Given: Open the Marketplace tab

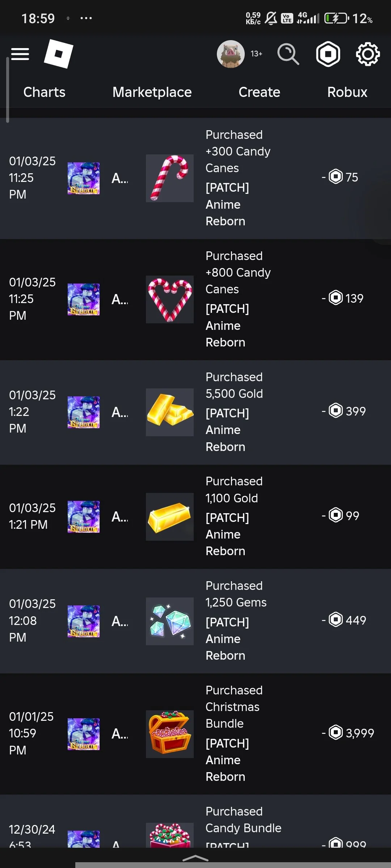Looking at the screenshot, I should pyautogui.click(x=152, y=92).
